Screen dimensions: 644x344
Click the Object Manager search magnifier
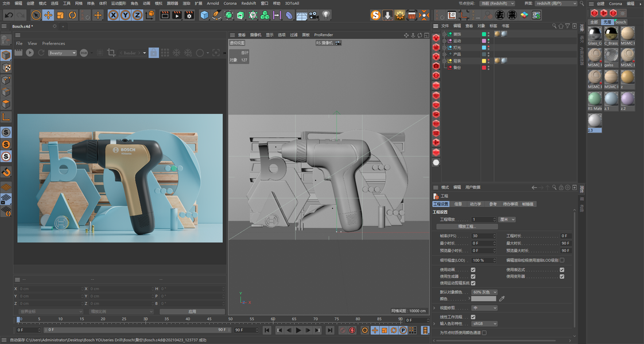tap(554, 26)
